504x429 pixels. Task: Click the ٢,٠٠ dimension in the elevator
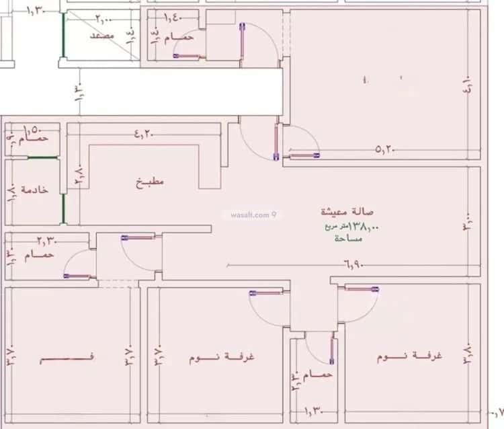[103, 19]
